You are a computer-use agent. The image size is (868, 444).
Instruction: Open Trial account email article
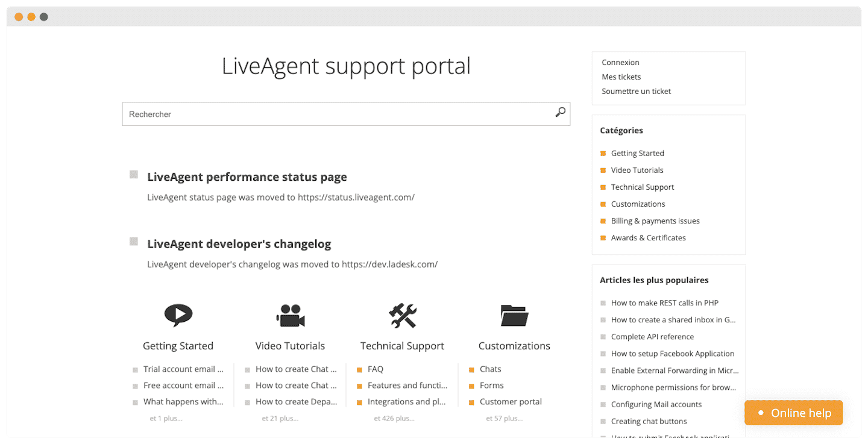click(183, 369)
